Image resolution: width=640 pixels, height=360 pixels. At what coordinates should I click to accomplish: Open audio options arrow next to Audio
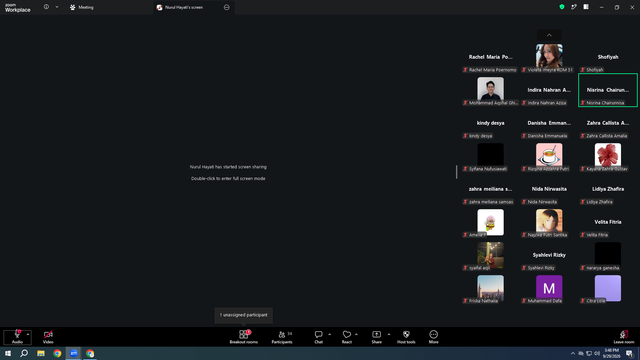[x=28, y=334]
